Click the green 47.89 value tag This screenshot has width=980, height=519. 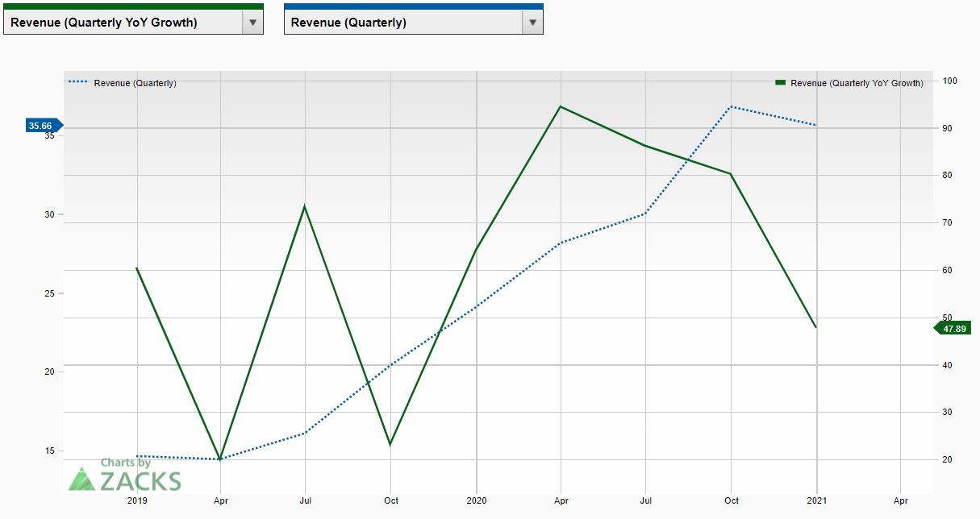954,328
